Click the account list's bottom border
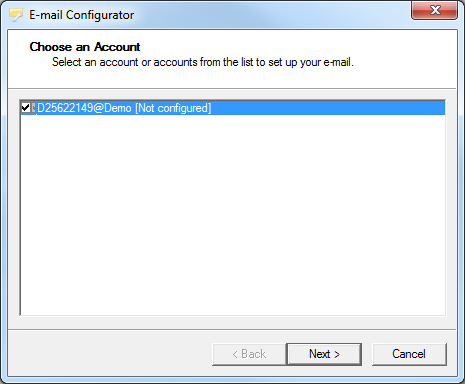 (233, 315)
